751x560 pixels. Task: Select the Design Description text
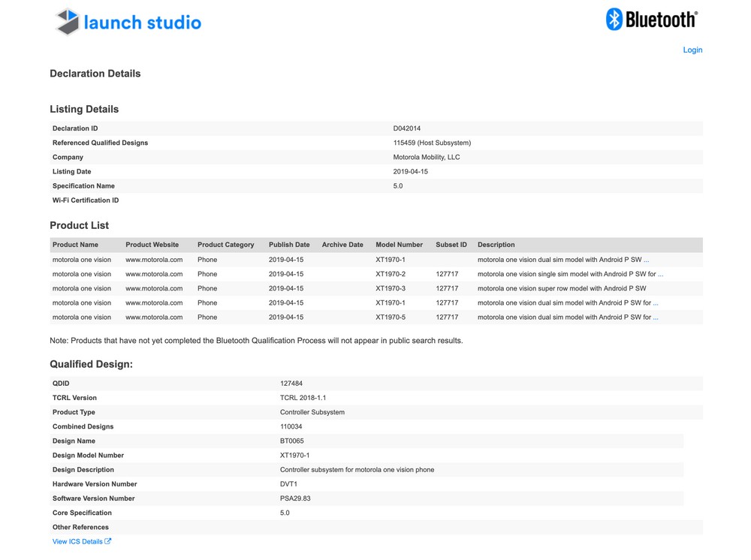[x=357, y=469]
